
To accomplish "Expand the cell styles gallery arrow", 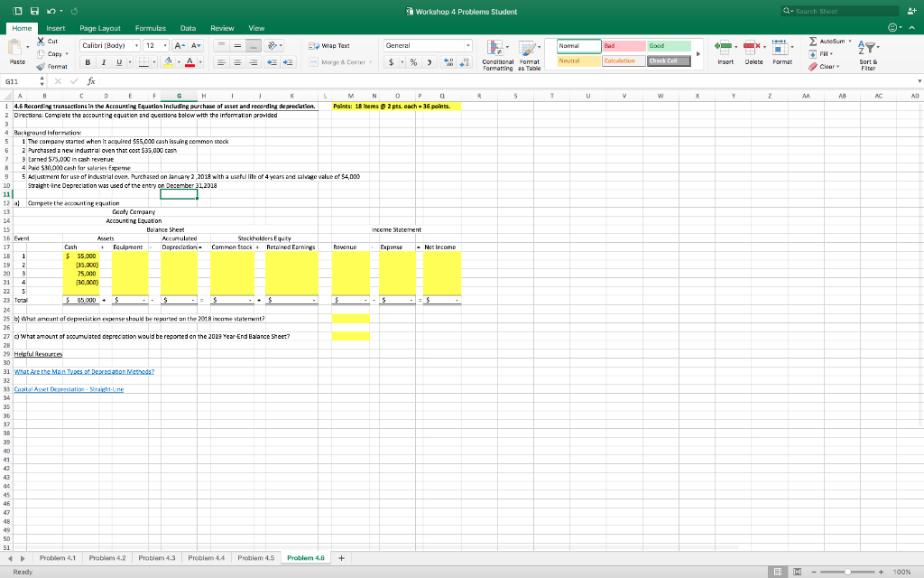I will click(700, 52).
